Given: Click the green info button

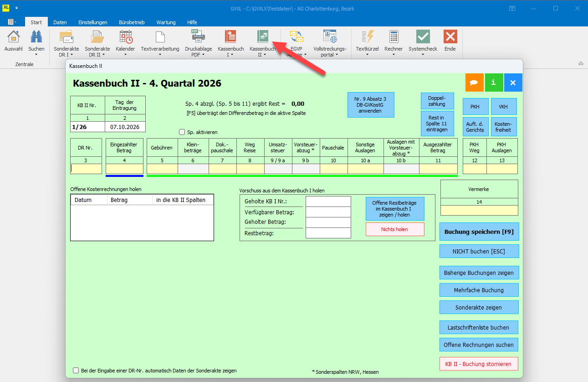Looking at the screenshot, I should (494, 83).
